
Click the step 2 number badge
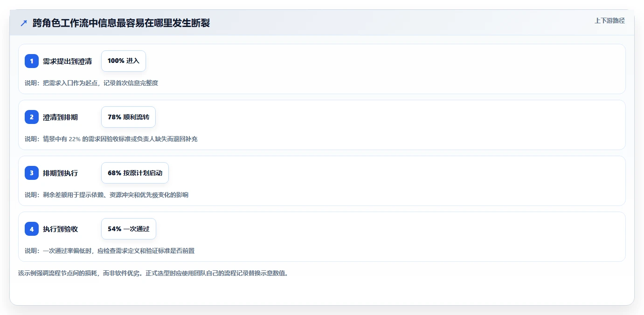coord(32,117)
